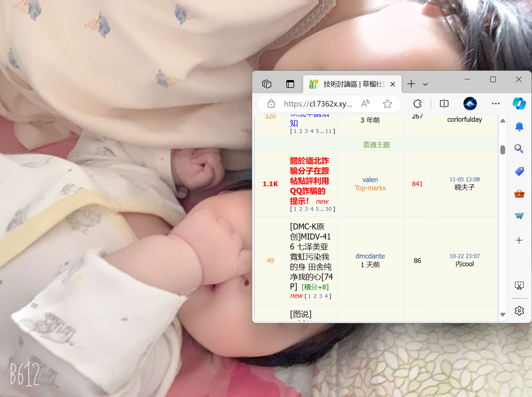Open the browser Extensions puzzle icon
This screenshot has height=397, width=532.
pyautogui.click(x=417, y=104)
